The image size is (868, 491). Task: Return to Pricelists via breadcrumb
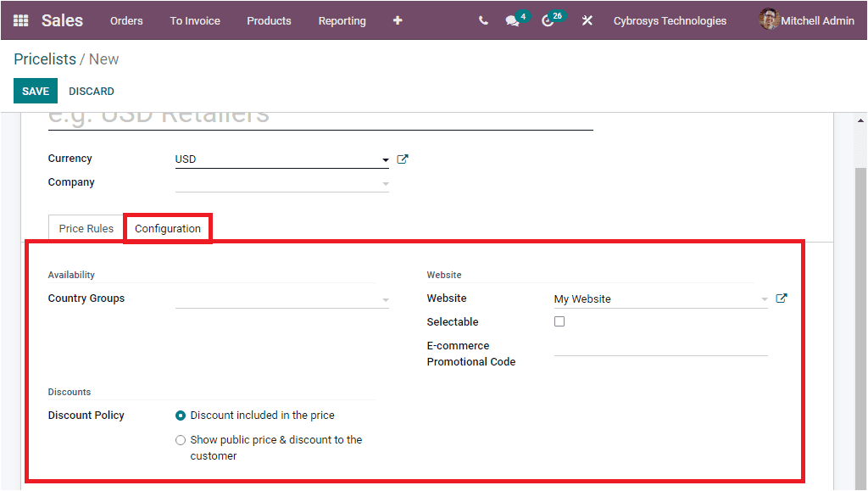tap(45, 59)
